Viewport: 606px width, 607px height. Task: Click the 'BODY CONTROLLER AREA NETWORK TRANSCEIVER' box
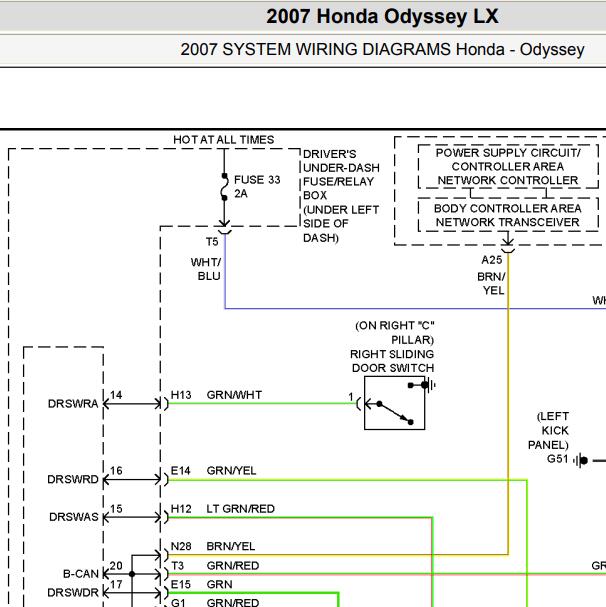pyautogui.click(x=508, y=215)
